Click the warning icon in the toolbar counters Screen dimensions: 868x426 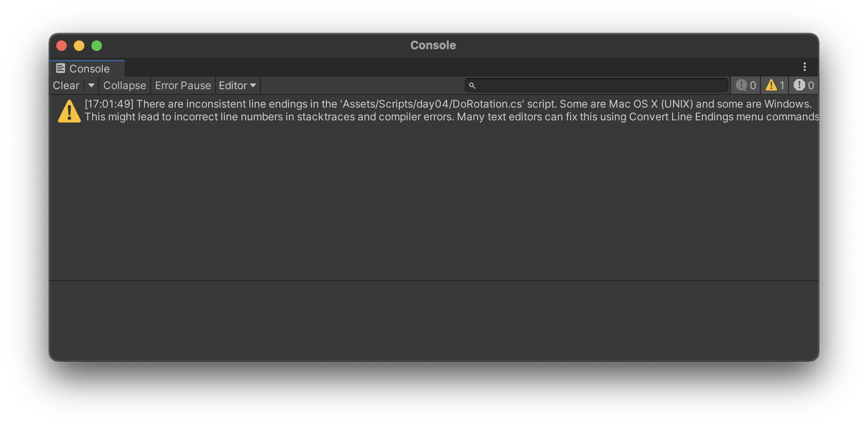point(771,85)
